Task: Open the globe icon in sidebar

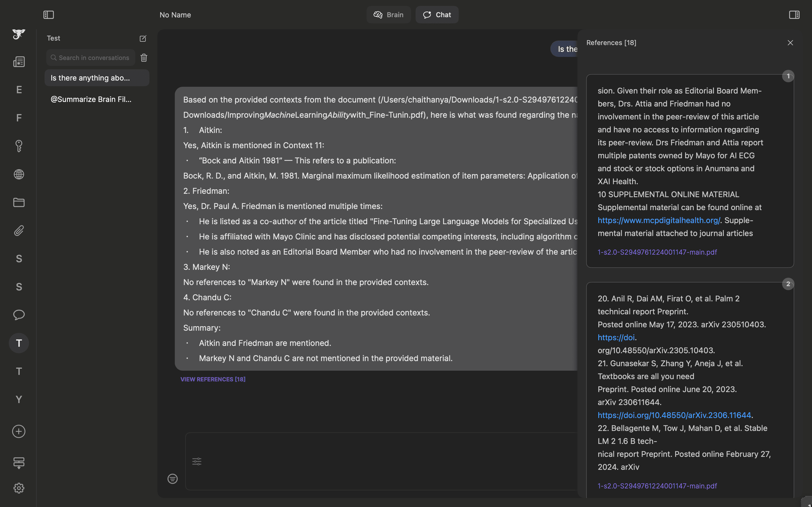Action: tap(19, 174)
